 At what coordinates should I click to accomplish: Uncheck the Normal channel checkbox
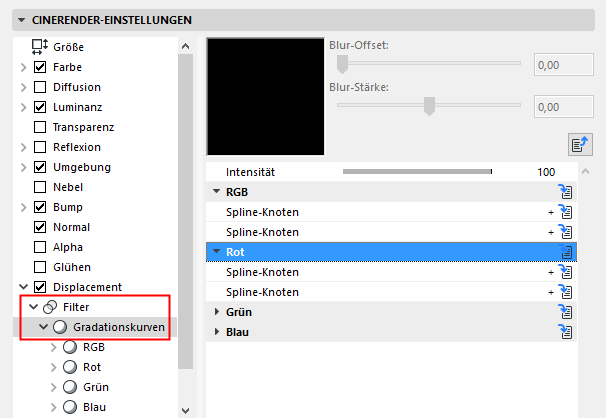pyautogui.click(x=40, y=227)
